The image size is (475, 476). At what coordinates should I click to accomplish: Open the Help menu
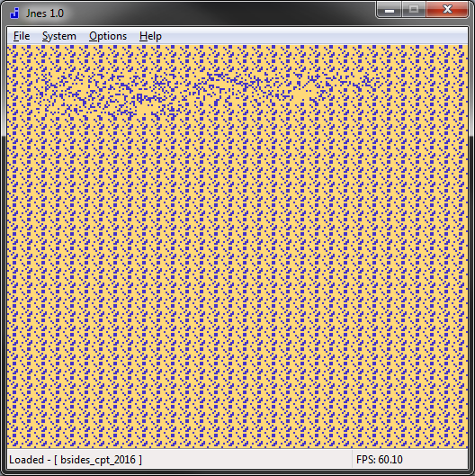(x=150, y=36)
